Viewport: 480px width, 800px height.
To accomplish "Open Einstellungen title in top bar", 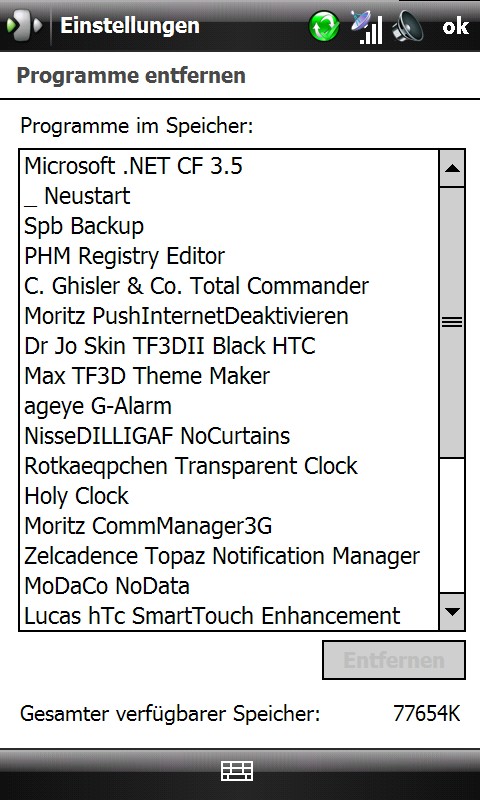I will 130,26.
